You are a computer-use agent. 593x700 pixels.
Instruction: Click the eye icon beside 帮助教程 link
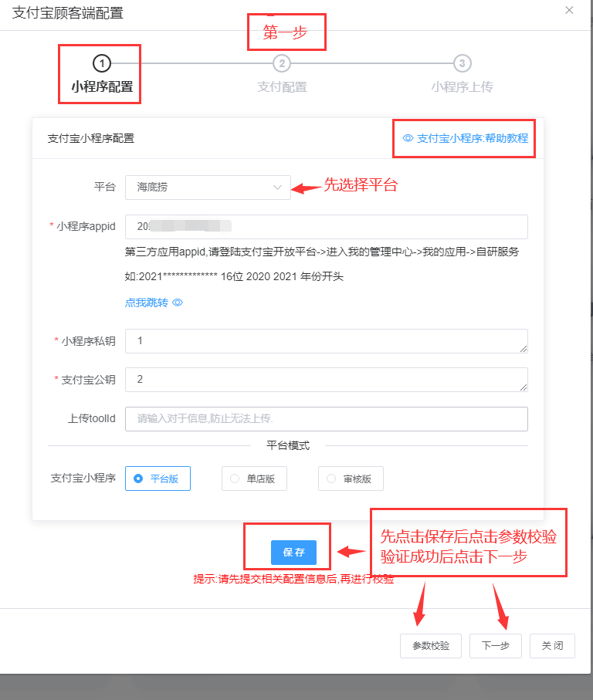pos(408,138)
